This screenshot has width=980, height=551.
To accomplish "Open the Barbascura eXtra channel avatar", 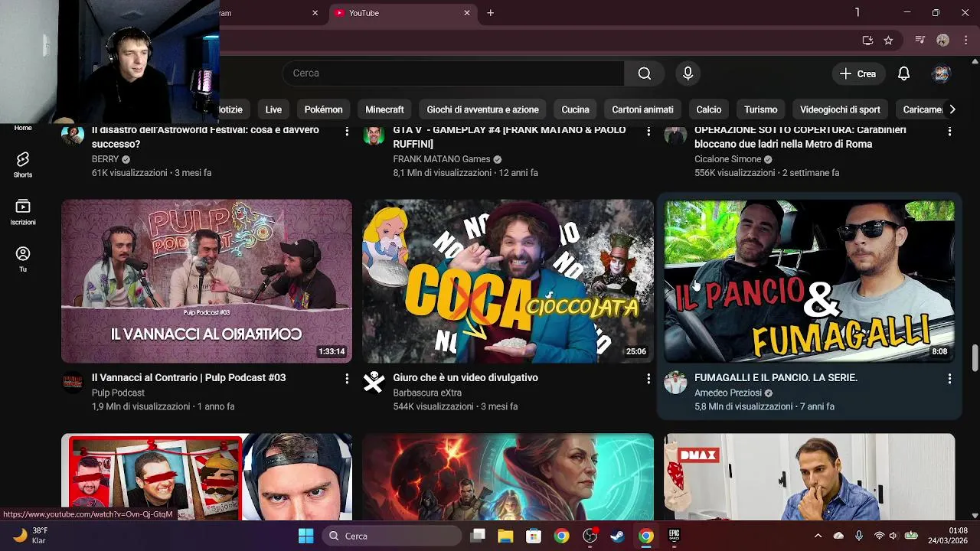I will [374, 383].
